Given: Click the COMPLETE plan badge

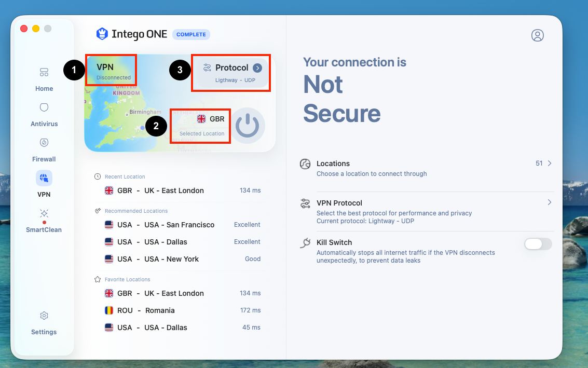Looking at the screenshot, I should pyautogui.click(x=192, y=34).
